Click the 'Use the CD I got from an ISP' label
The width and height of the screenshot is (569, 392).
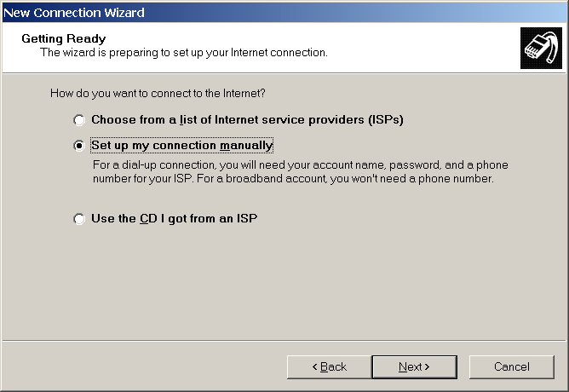coord(174,219)
